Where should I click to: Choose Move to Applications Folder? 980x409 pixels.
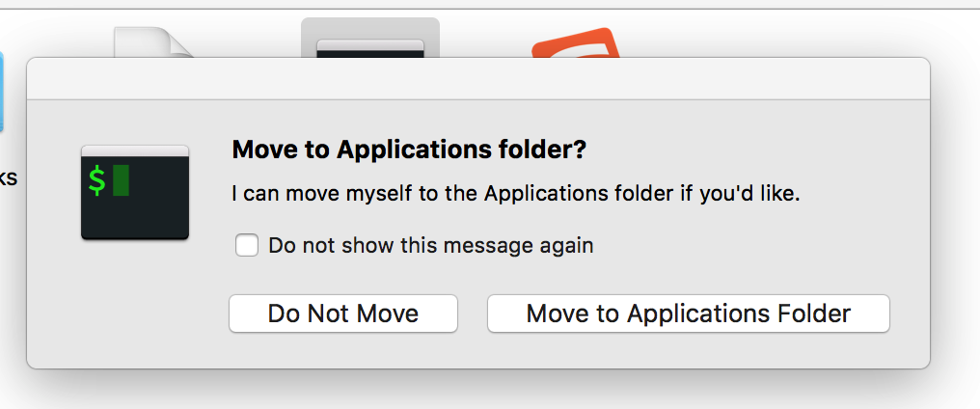(x=688, y=314)
